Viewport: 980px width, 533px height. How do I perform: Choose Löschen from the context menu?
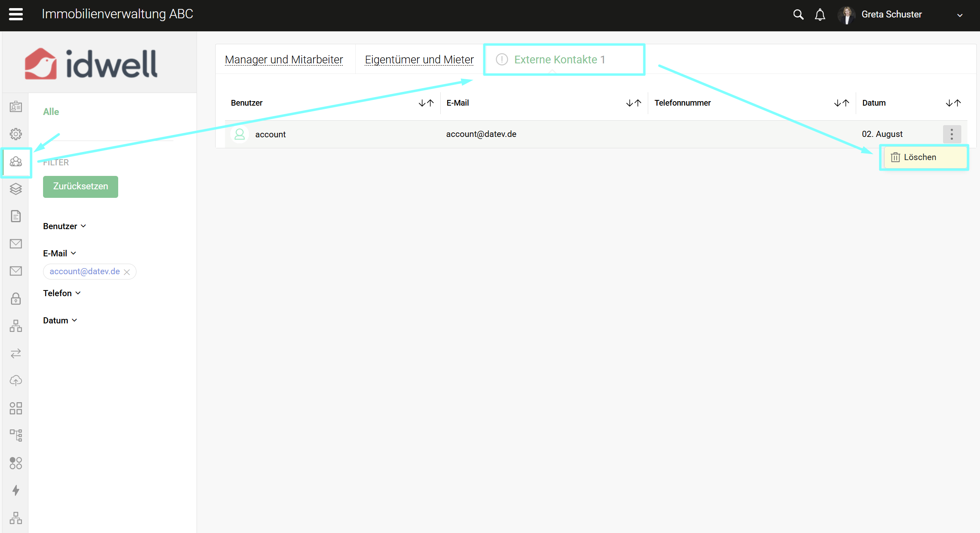[920, 157]
